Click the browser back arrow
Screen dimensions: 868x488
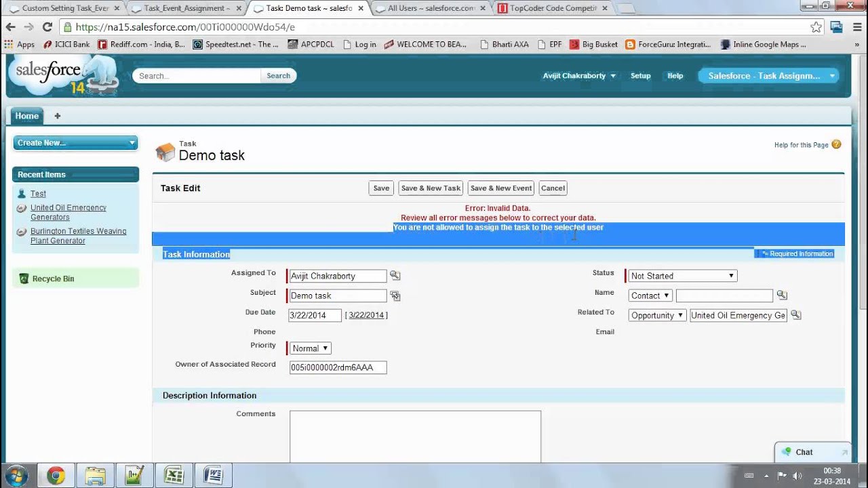(10, 27)
